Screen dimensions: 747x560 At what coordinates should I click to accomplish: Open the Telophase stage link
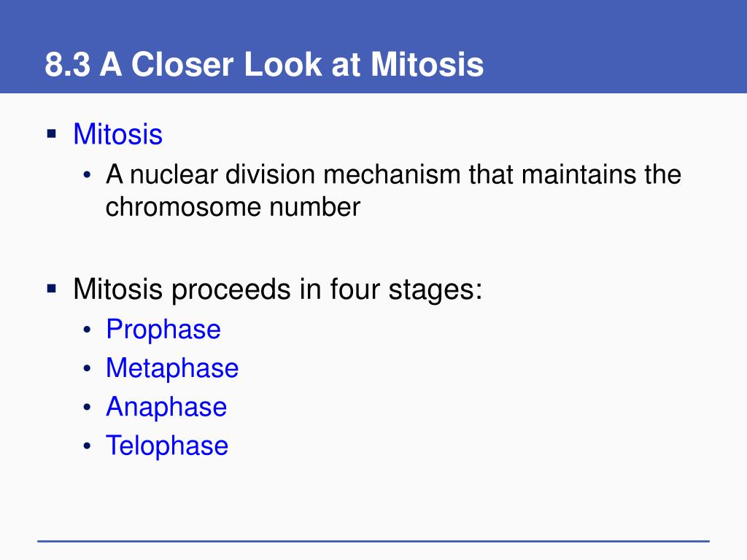coord(167,446)
